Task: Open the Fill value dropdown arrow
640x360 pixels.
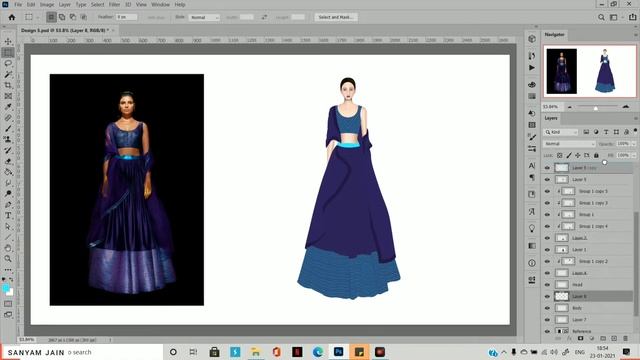Action: pyautogui.click(x=633, y=156)
